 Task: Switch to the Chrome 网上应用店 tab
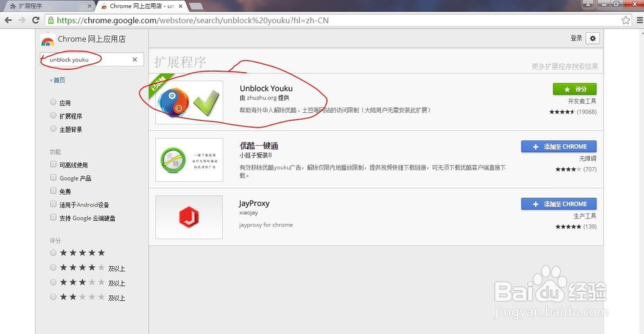click(x=142, y=6)
